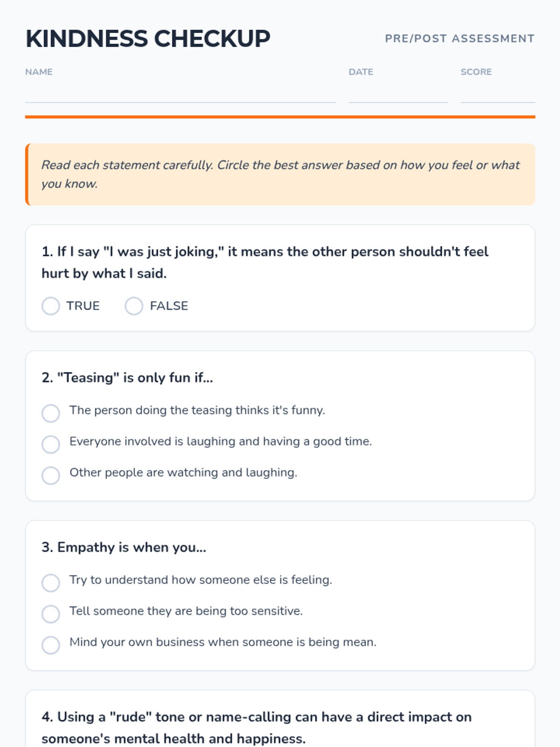560x747 pixels.
Task: Click the Name input line
Action: [180, 93]
